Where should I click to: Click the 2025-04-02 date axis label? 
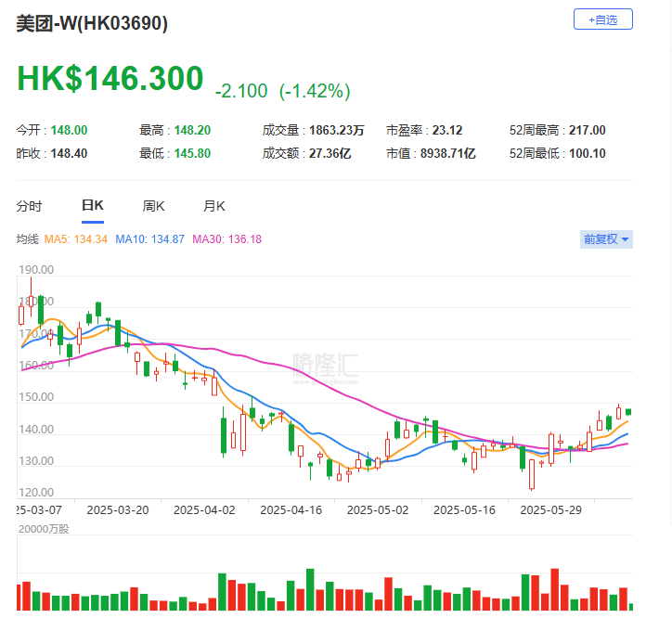pos(204,510)
